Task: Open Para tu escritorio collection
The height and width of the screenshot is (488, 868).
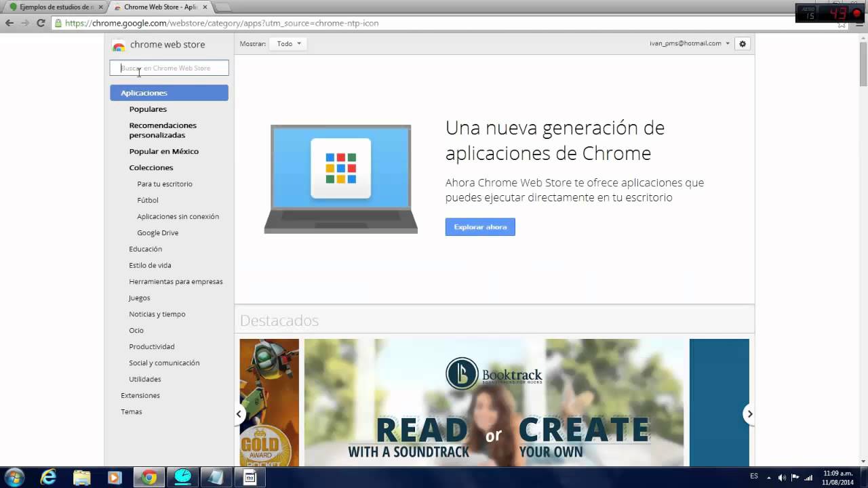Action: (x=165, y=184)
